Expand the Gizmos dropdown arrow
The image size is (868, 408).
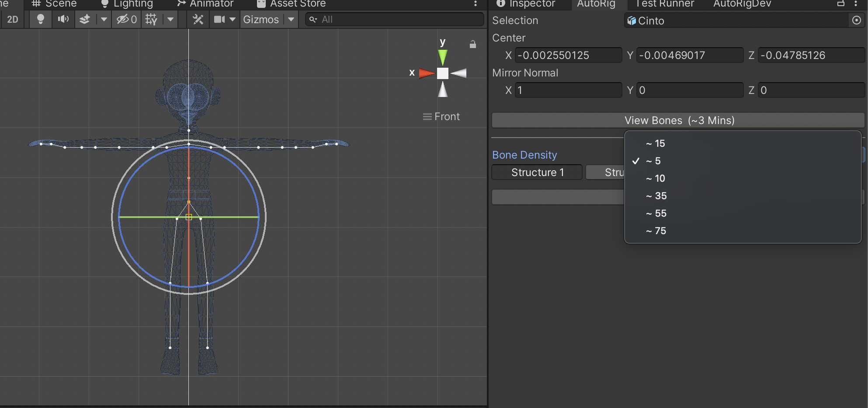pyautogui.click(x=291, y=20)
